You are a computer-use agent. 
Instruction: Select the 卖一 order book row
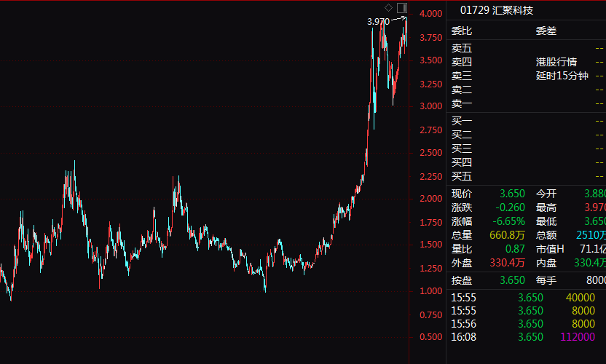click(x=462, y=103)
